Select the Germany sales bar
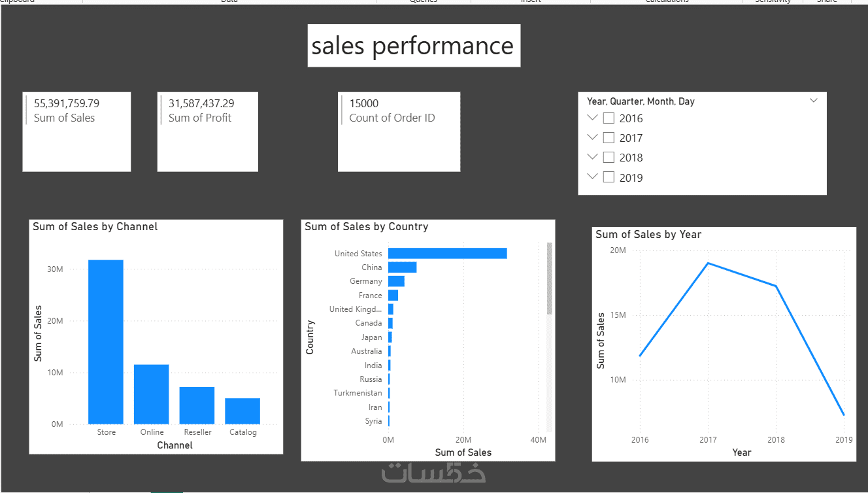 point(396,281)
